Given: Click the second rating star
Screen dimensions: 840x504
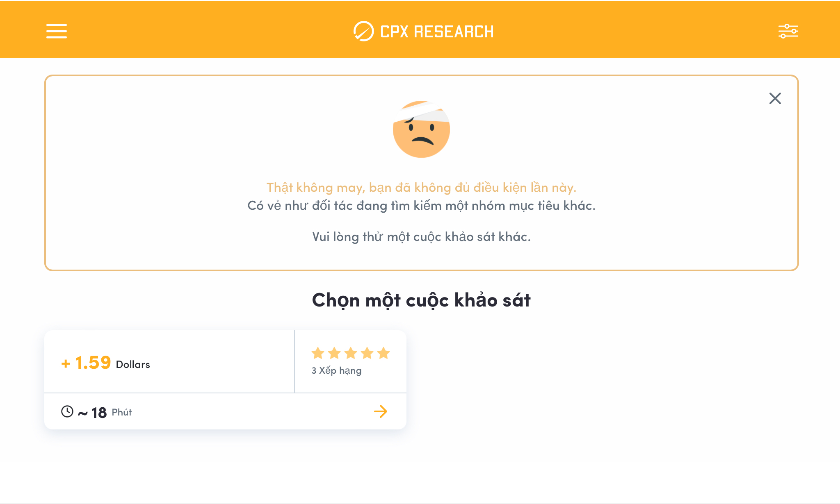Looking at the screenshot, I should pyautogui.click(x=334, y=353).
